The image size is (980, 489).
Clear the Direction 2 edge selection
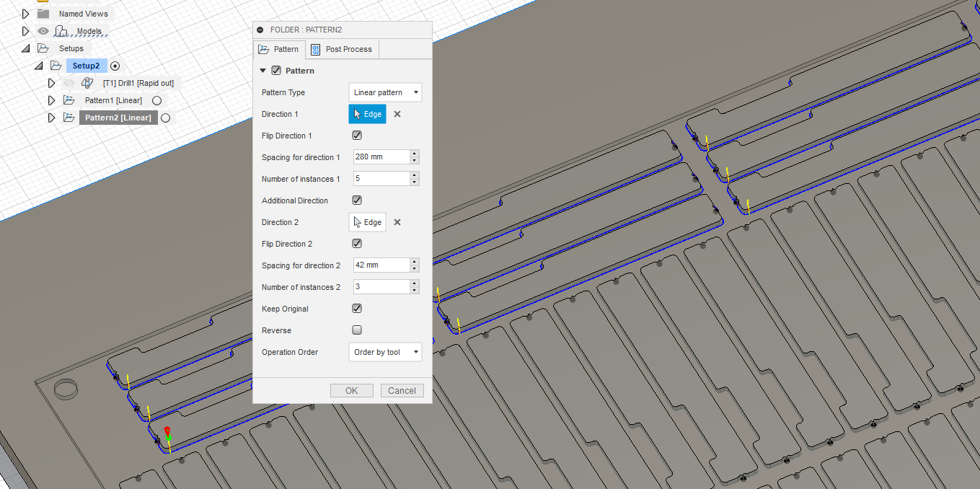pos(397,222)
